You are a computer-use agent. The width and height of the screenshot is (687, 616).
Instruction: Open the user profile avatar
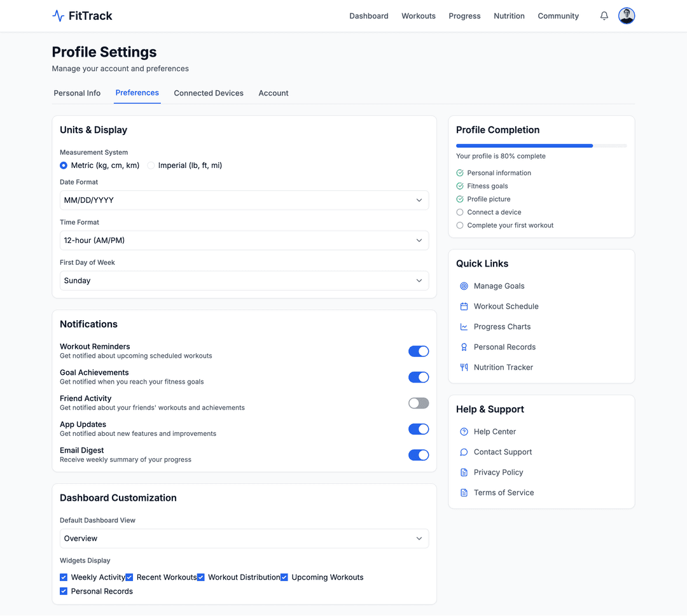tap(627, 16)
